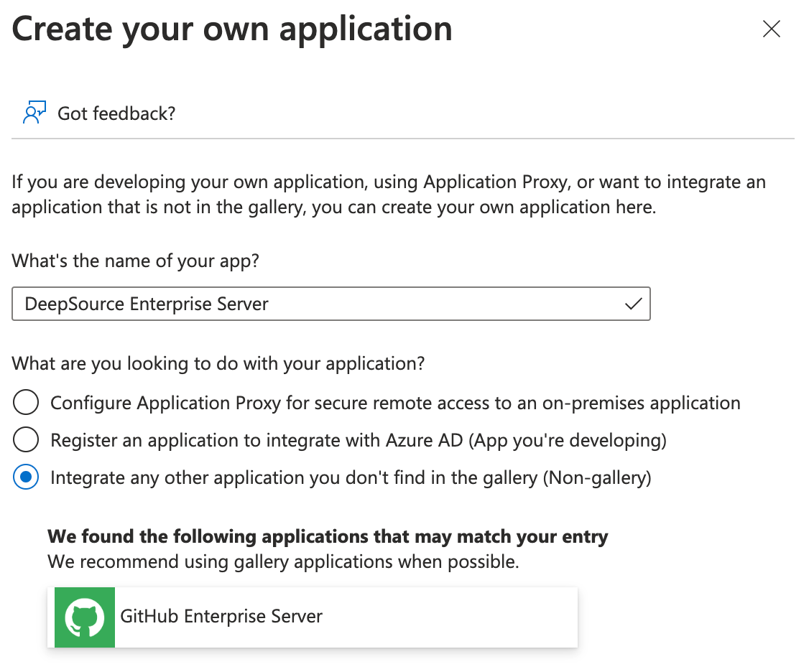Click the We recommend using gallery applications text
Viewport: 809px width, 672px height.
tap(283, 561)
